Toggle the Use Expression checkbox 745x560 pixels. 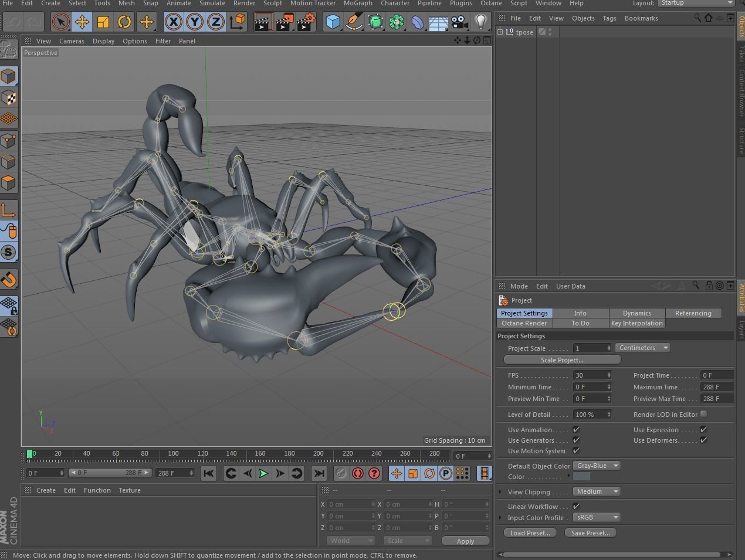(x=703, y=430)
